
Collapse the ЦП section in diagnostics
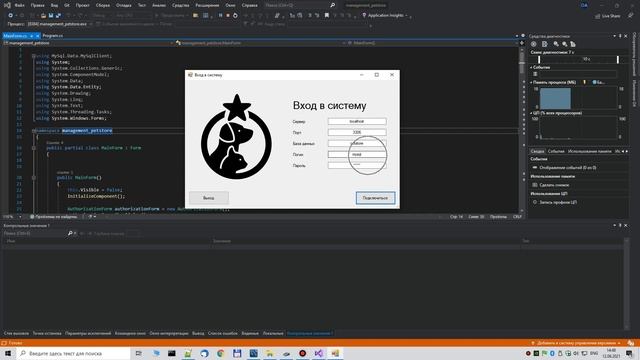point(531,113)
